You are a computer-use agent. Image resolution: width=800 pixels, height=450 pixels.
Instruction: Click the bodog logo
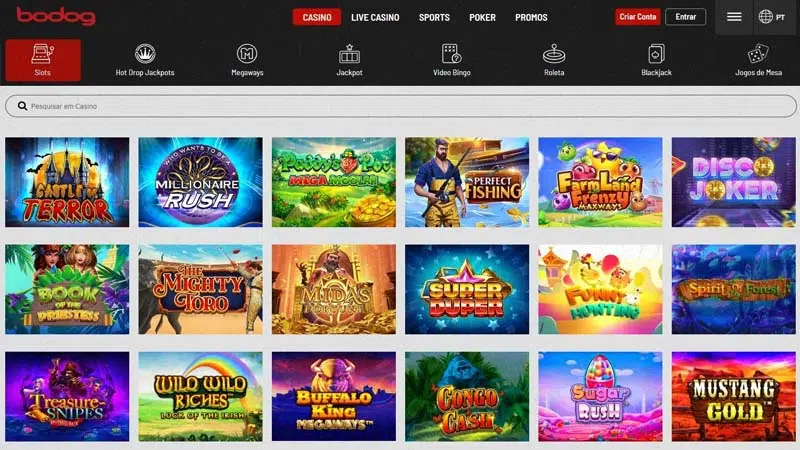(56, 16)
